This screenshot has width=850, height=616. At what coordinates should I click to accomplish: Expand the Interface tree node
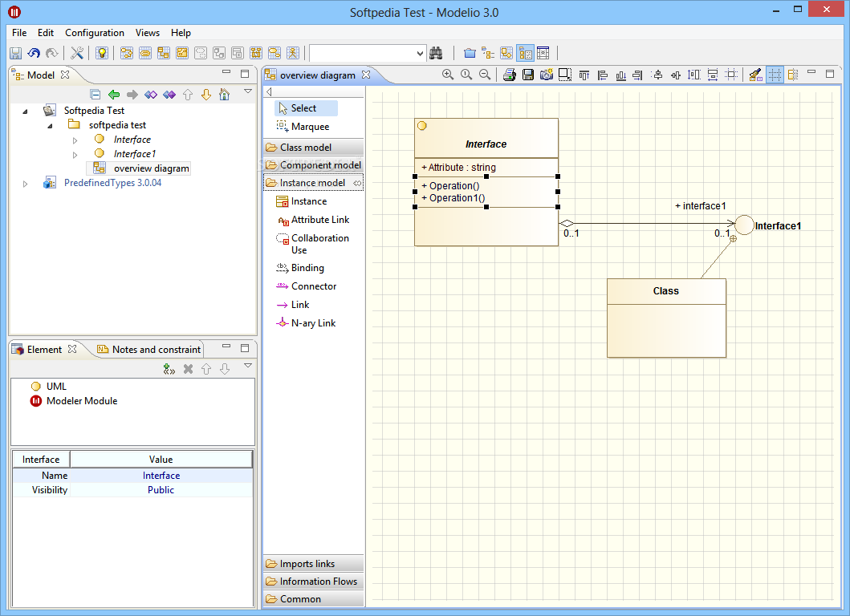coord(75,140)
